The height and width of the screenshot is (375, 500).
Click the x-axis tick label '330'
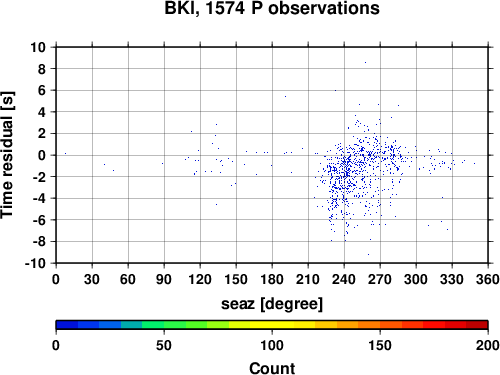[452, 279]
